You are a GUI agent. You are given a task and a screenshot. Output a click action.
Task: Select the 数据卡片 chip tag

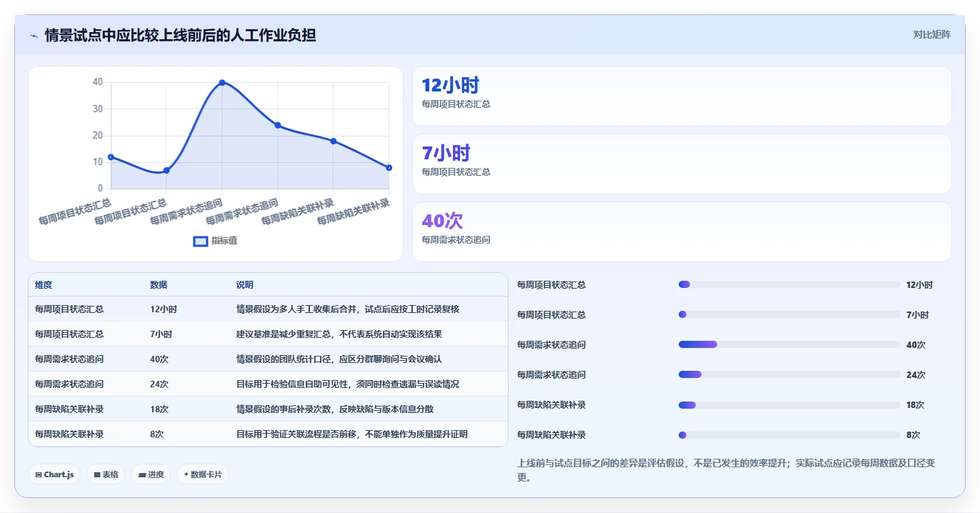(203, 474)
